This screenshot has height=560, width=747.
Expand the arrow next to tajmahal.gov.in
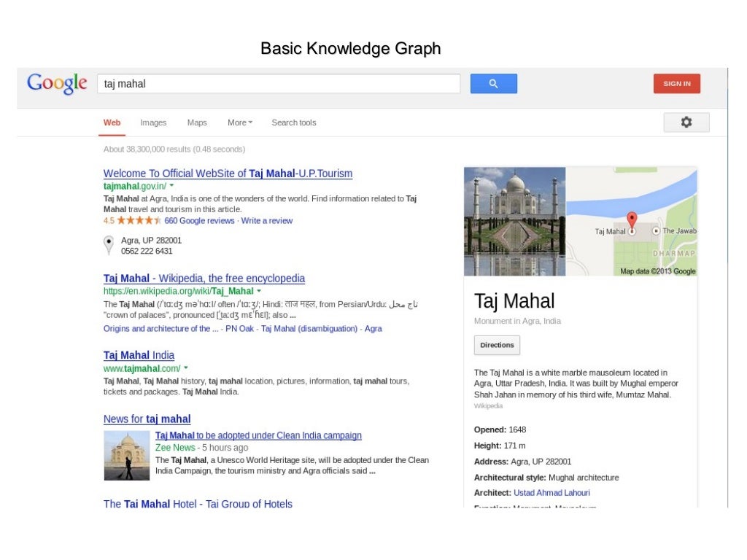tap(171, 186)
